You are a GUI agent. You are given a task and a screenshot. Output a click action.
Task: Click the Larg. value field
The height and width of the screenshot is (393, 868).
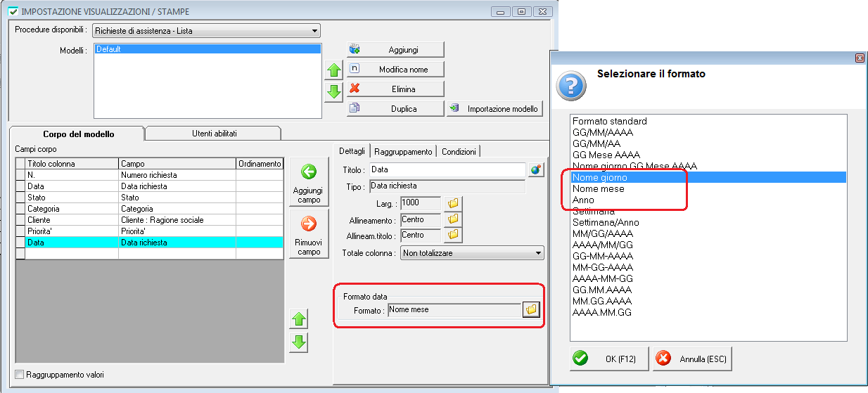click(x=421, y=203)
